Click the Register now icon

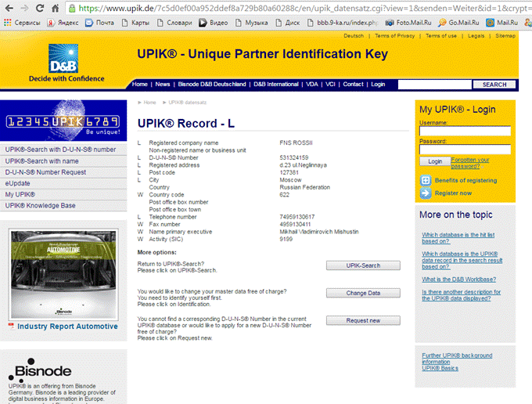[x=426, y=193]
